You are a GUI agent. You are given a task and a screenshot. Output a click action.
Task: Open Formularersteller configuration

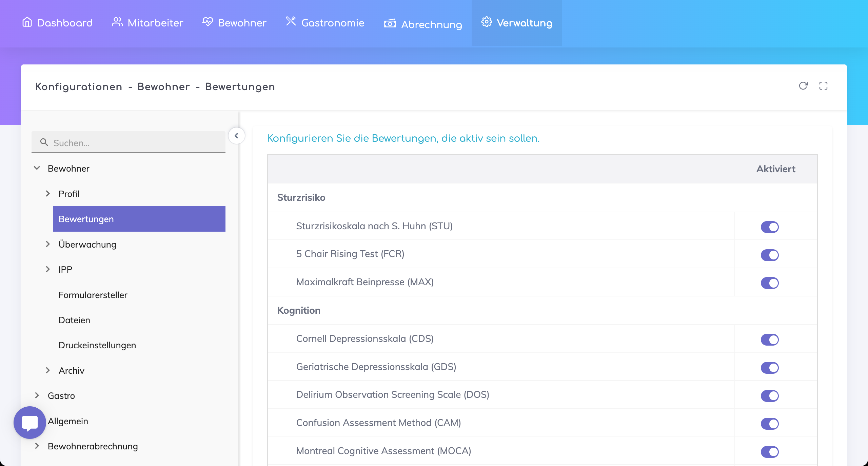coord(93,295)
